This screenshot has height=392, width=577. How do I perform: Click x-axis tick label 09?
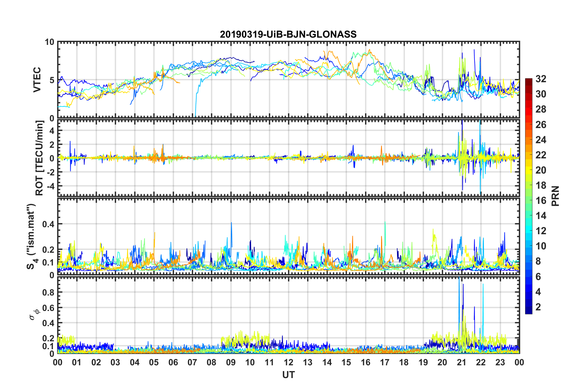tap(231, 362)
